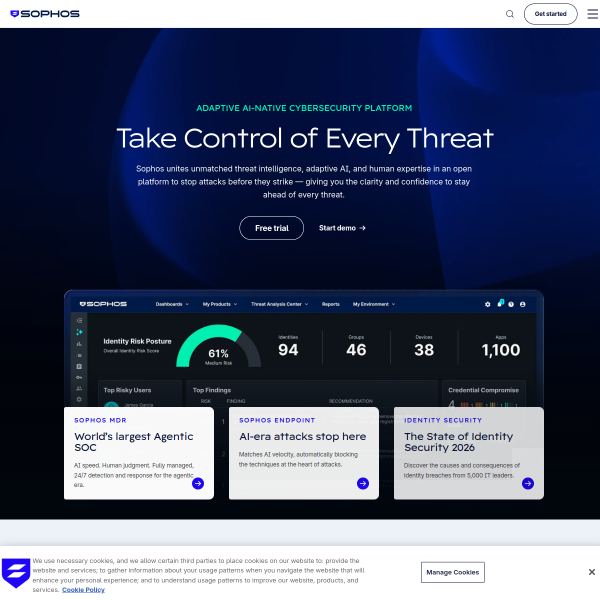The image size is (600, 600).
Task: Open the user account icon in dashboard
Action: [522, 304]
